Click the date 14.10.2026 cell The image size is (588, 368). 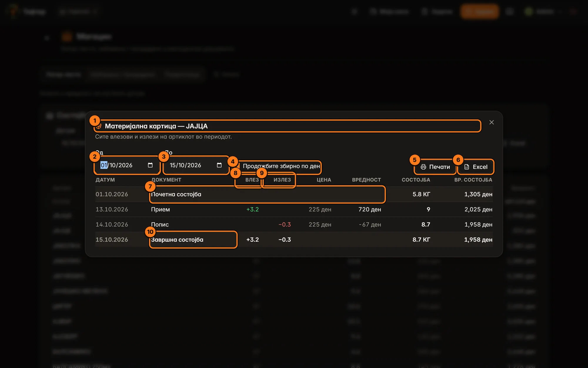112,225
